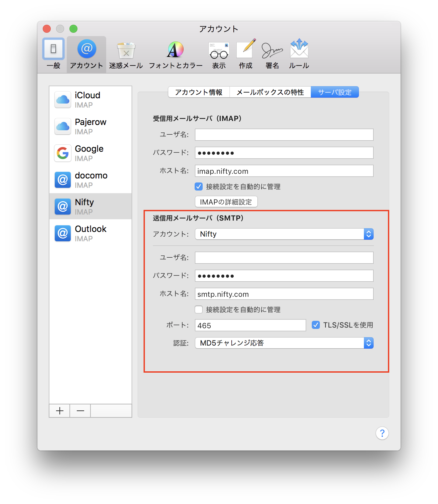Select the サーバ設定 tab
Viewport: 438px width, 504px height.
tap(335, 92)
